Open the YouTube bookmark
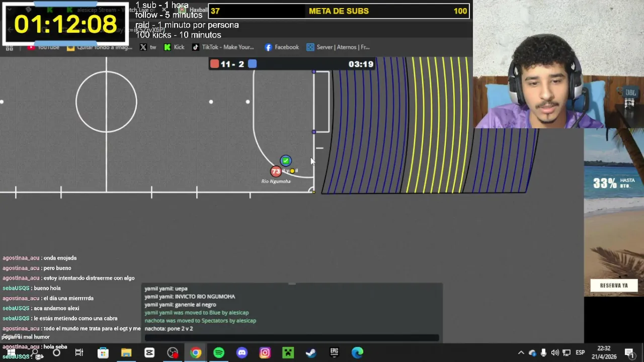Screen dimensions: 644x362 click(x=44, y=47)
